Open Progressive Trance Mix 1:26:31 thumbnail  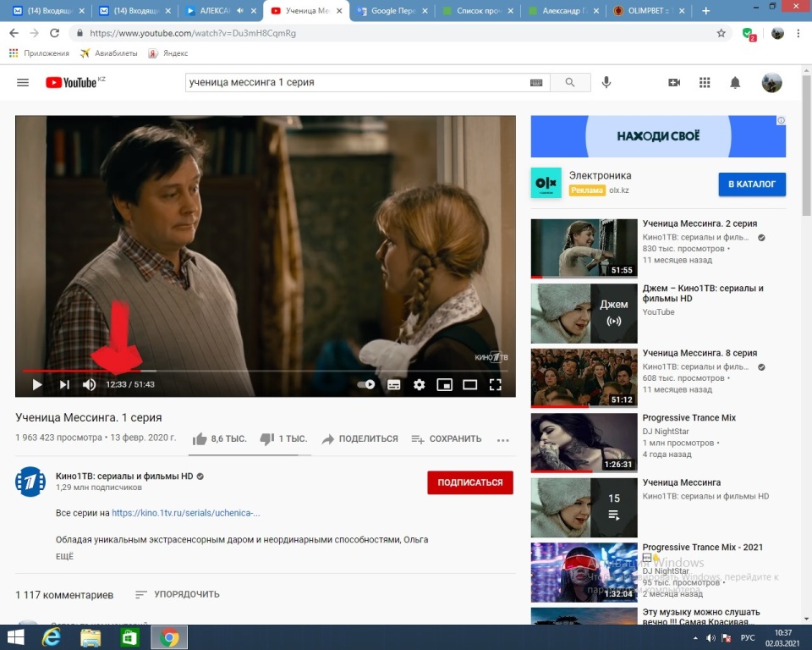[x=584, y=443]
